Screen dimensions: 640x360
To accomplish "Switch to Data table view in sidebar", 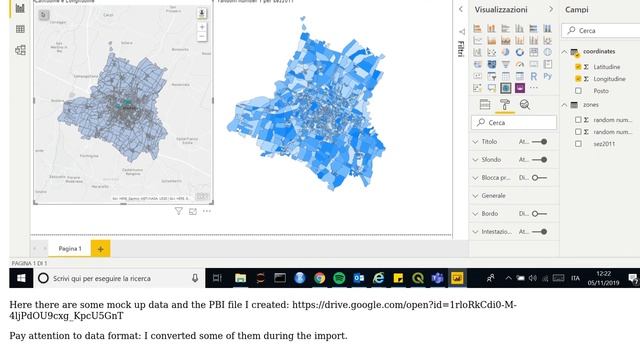I will (20, 29).
